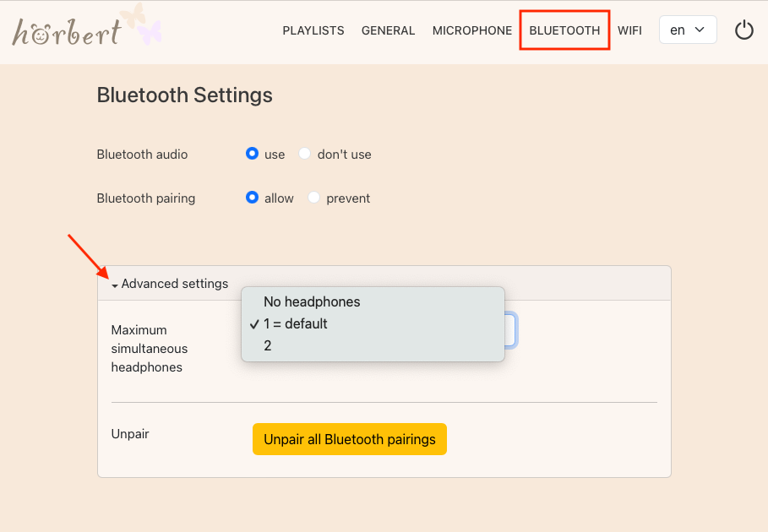Open the PLAYLISTS tab

(313, 30)
